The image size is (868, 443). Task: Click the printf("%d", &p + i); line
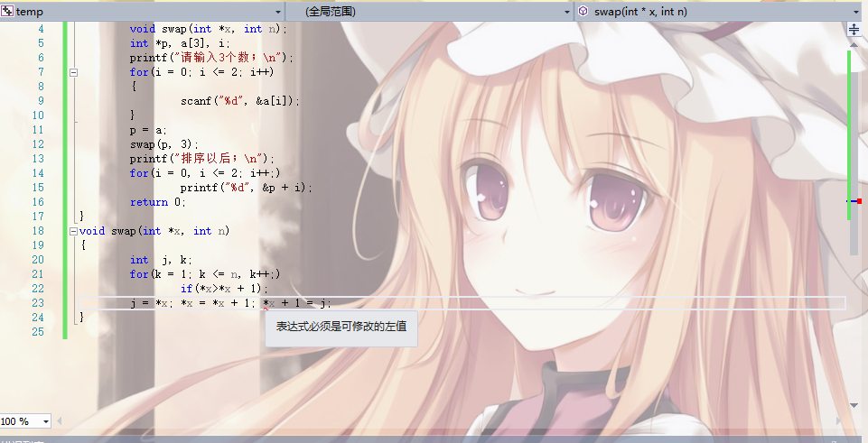[247, 188]
